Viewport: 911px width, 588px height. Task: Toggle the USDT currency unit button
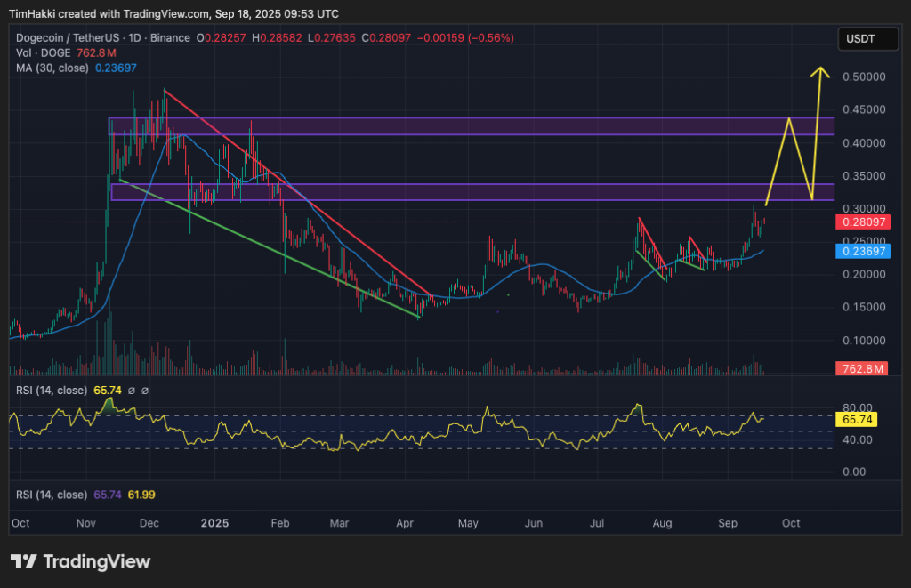point(867,38)
